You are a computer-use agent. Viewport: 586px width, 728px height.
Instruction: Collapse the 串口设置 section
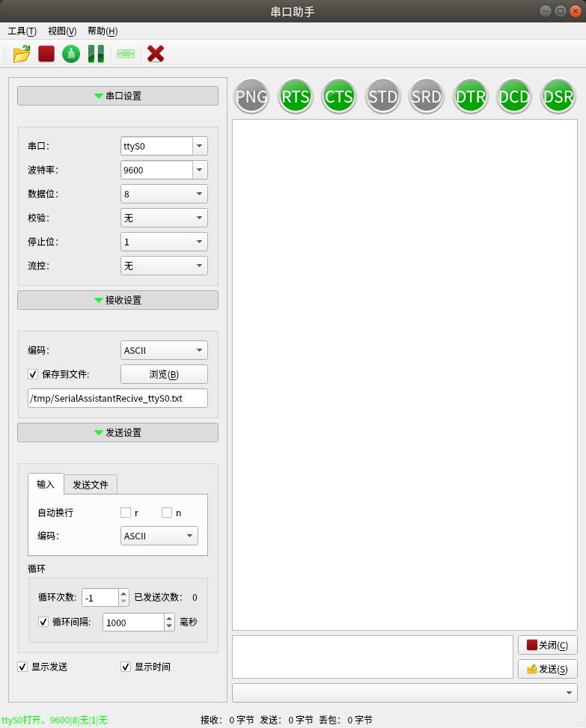(x=117, y=96)
